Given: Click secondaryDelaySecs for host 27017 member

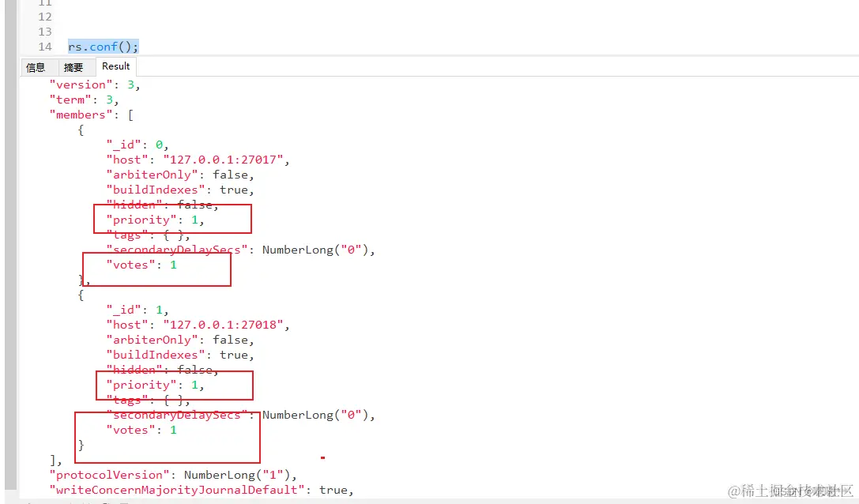Looking at the screenshot, I should [240, 250].
